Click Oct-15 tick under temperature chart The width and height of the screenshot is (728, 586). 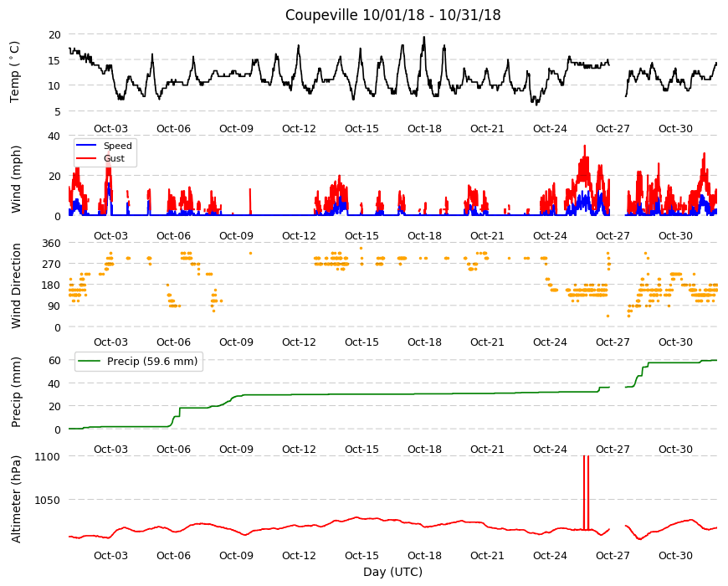click(x=361, y=129)
